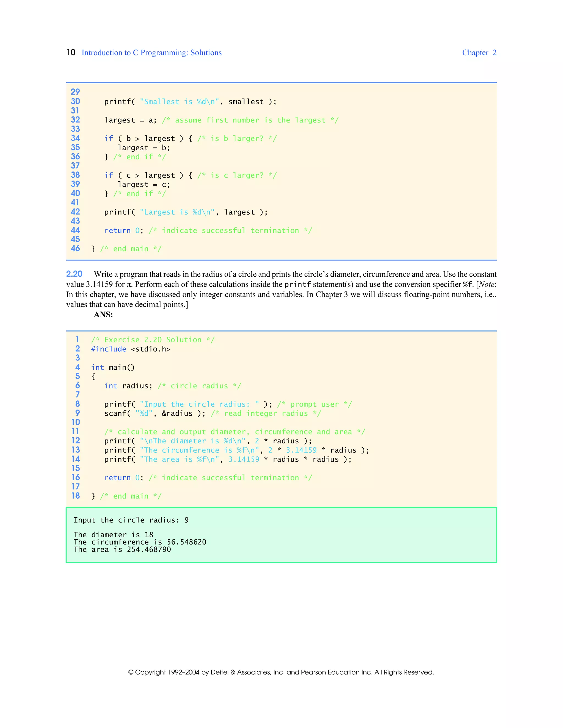Click the printf diameter line 12
563x728 pixels.
[208, 441]
